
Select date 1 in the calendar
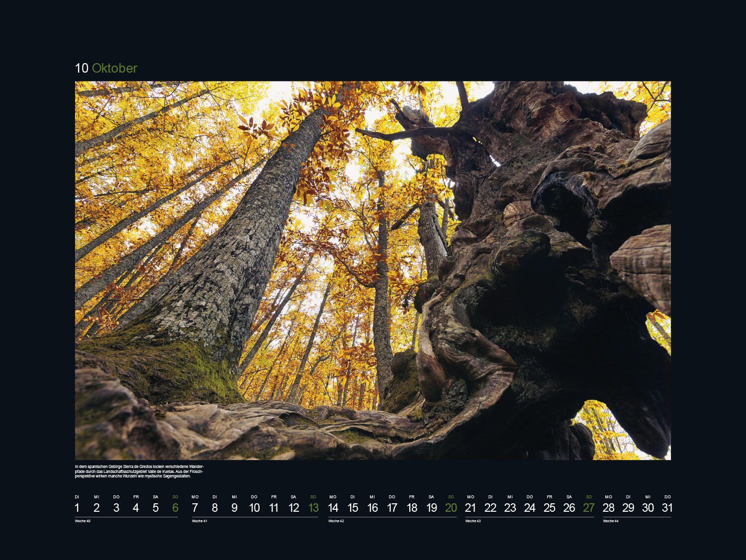point(77,508)
